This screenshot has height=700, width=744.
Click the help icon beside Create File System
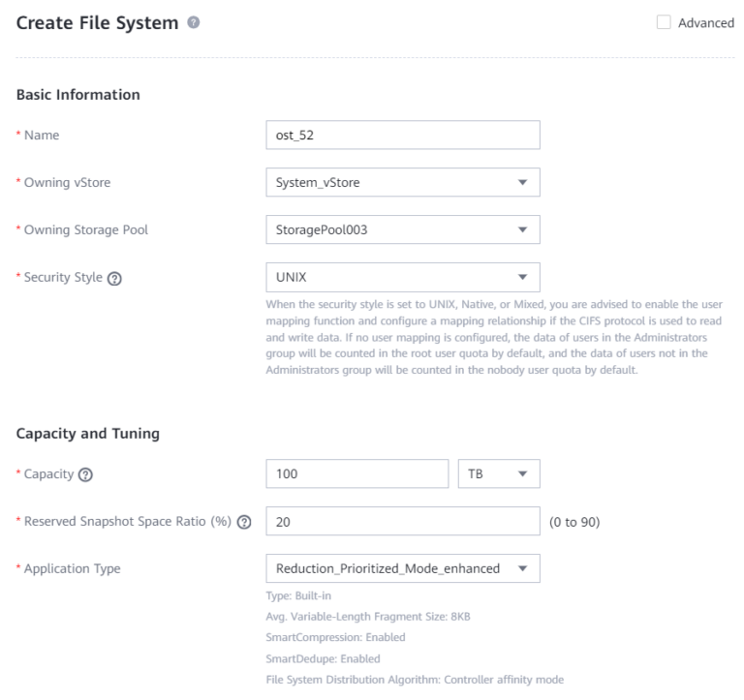pos(196,22)
